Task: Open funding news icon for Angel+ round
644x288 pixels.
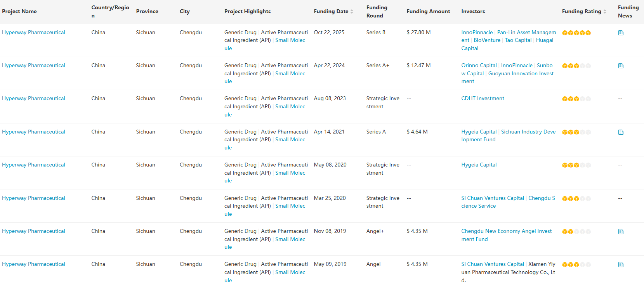Action: click(x=621, y=232)
